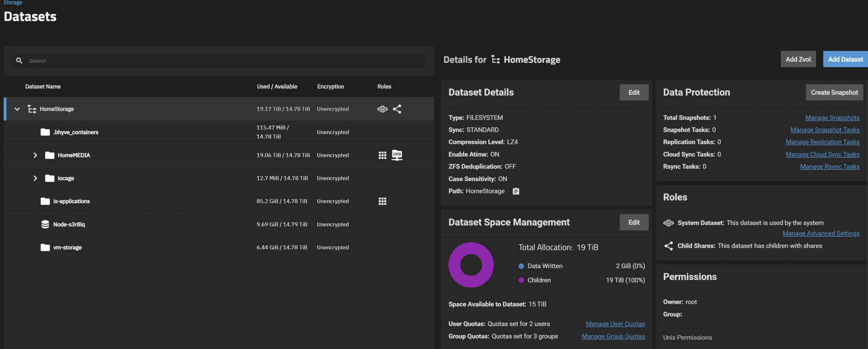Viewport: 868px width, 349px height.
Task: Open the Add Zvol form
Action: click(x=798, y=59)
